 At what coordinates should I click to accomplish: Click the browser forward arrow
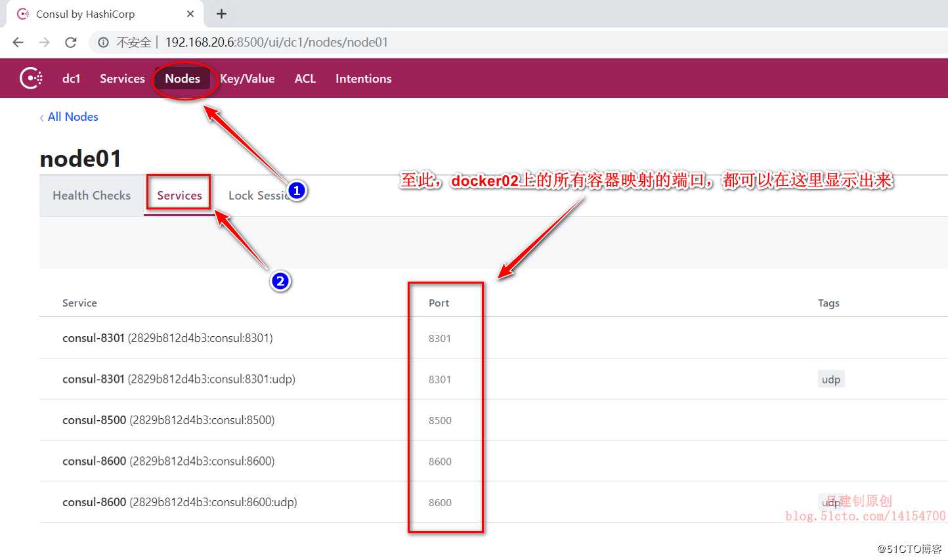[x=44, y=43]
